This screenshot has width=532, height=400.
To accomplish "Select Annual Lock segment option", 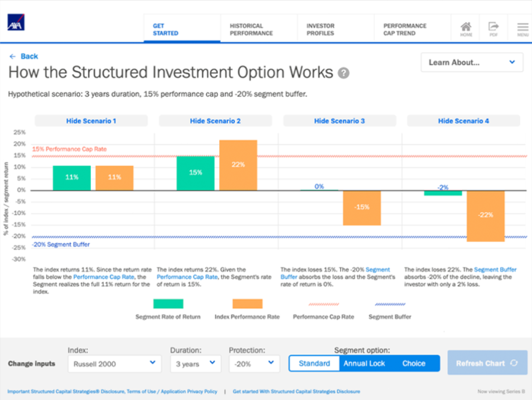I will [x=364, y=363].
